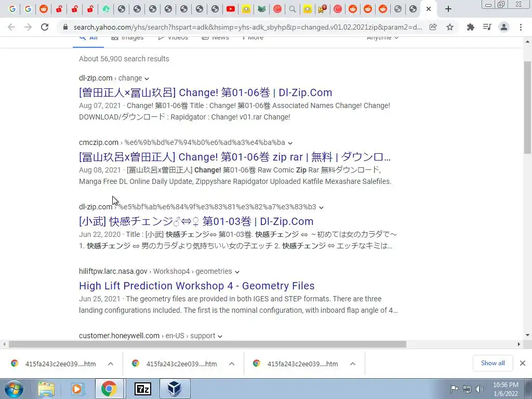Select the Images search tab
Image resolution: width=532 pixels, height=399 pixels.
click(127, 37)
